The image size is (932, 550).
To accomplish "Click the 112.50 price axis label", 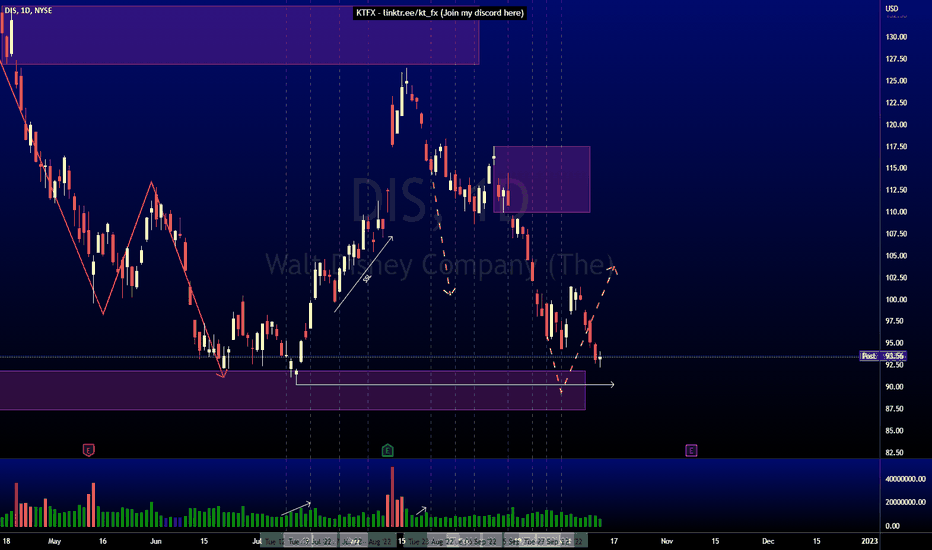I will tap(896, 190).
